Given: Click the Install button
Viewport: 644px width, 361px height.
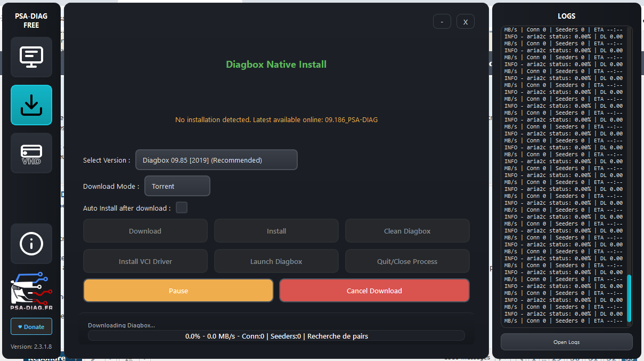Looking at the screenshot, I should (x=276, y=231).
